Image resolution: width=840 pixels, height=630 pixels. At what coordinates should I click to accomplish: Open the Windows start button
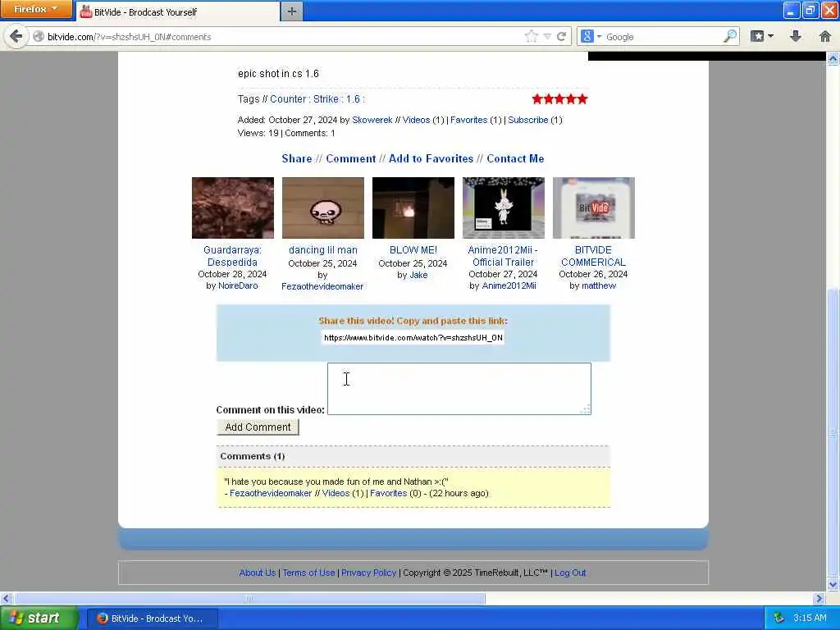click(x=39, y=619)
